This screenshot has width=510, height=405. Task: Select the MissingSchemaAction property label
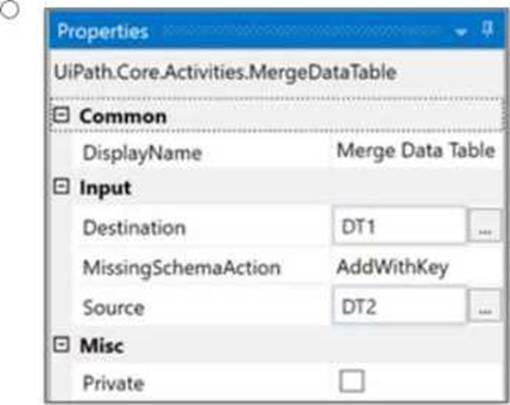(x=182, y=268)
